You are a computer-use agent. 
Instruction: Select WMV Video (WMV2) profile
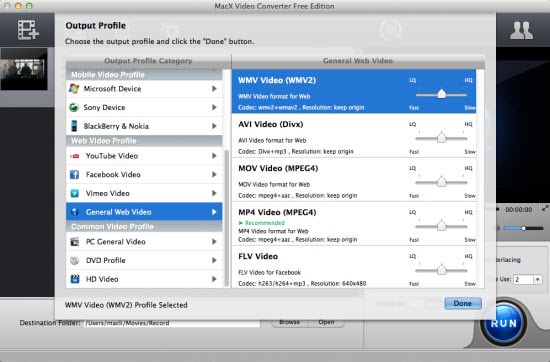coord(354,91)
